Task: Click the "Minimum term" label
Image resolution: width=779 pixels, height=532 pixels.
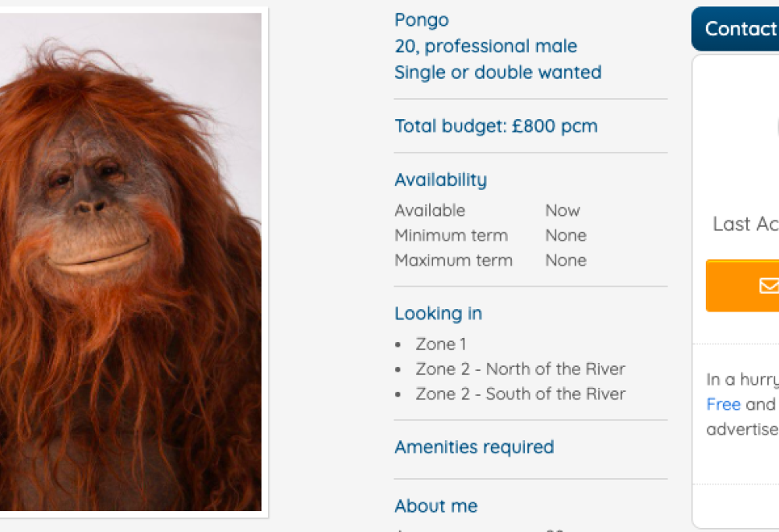Action: (451, 235)
